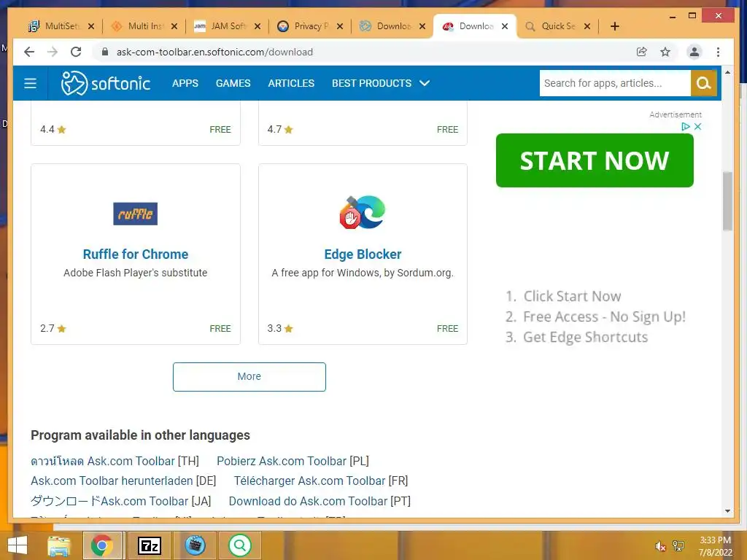Click the Edge Blocker app icon

pyautogui.click(x=363, y=212)
